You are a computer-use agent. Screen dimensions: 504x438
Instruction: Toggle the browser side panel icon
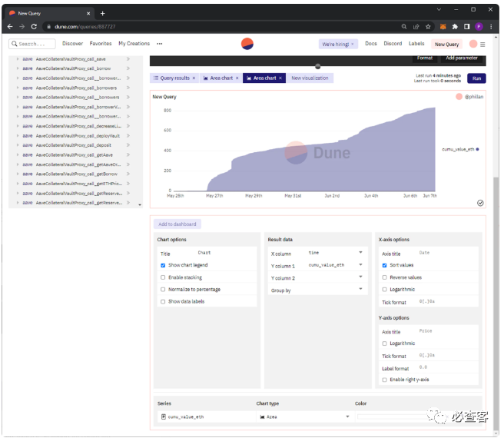[466, 27]
